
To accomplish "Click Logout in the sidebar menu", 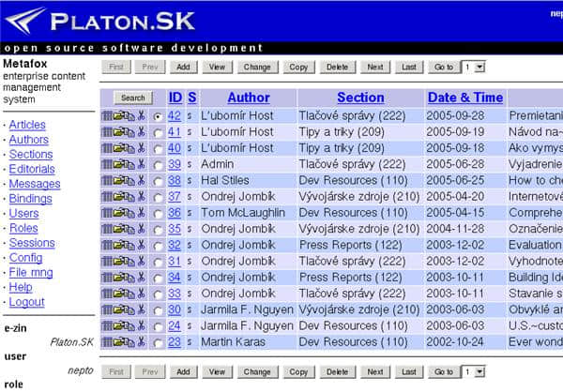I will pos(27,302).
